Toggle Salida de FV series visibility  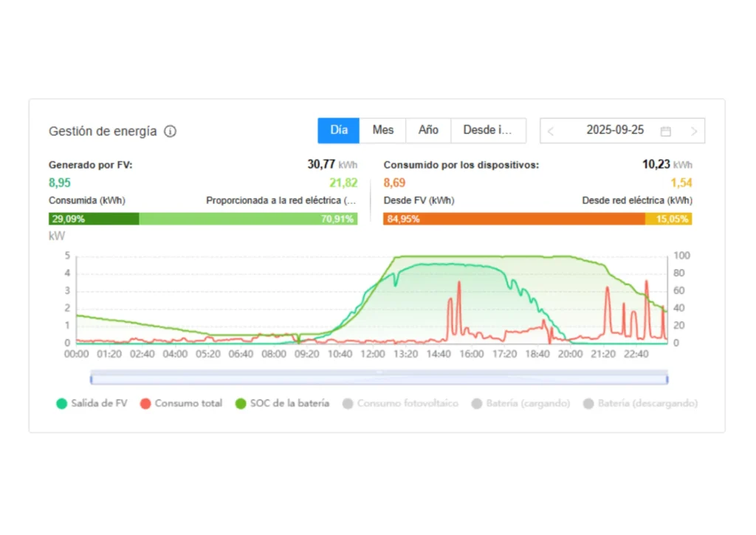tap(99, 403)
